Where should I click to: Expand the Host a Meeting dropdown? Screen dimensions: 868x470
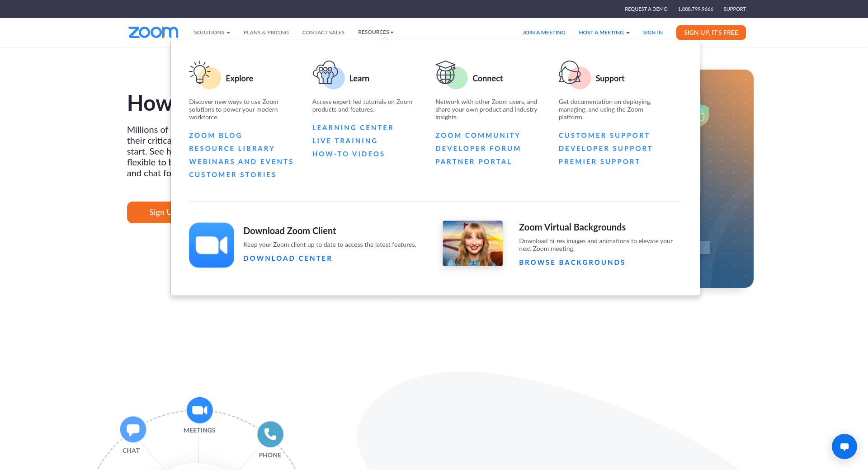tap(604, 33)
